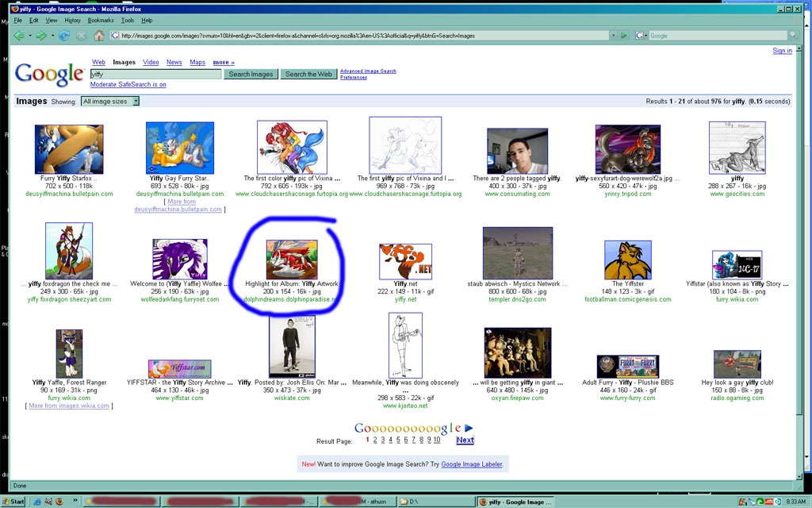Open the Maps link

tap(197, 62)
